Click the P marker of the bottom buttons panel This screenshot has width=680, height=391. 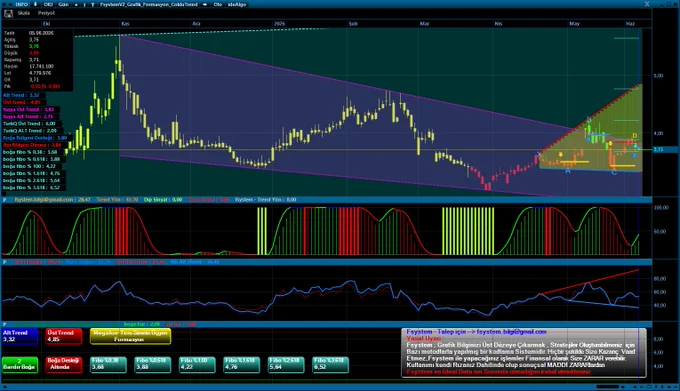point(5,324)
